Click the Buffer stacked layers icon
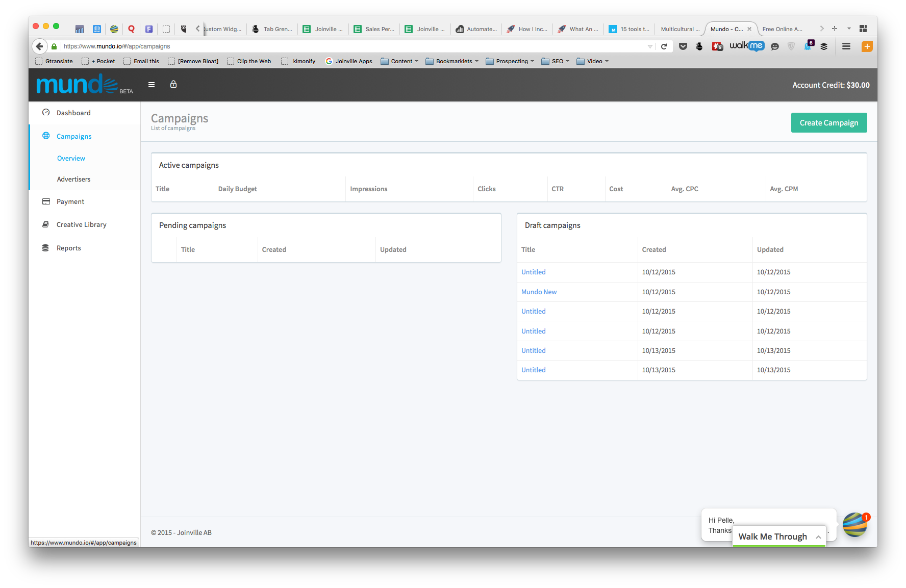Image resolution: width=906 pixels, height=588 pixels. point(824,46)
